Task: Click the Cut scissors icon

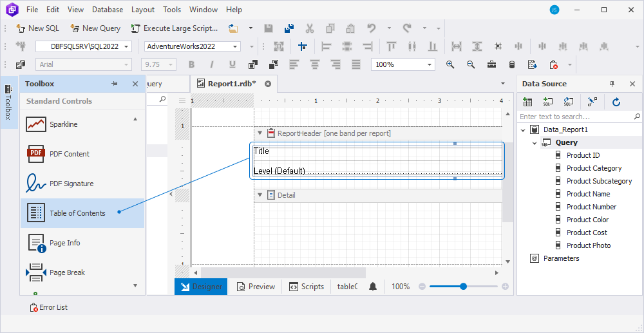Action: (310, 28)
